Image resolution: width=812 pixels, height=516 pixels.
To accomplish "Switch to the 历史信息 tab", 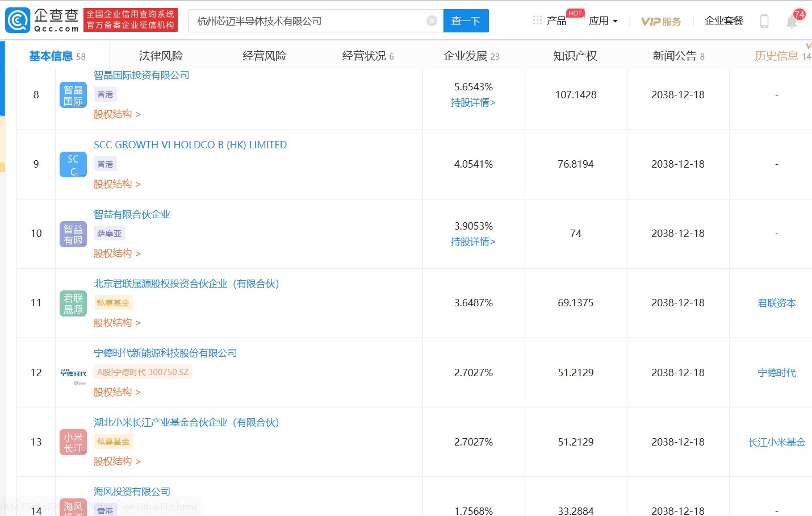I will (x=782, y=56).
